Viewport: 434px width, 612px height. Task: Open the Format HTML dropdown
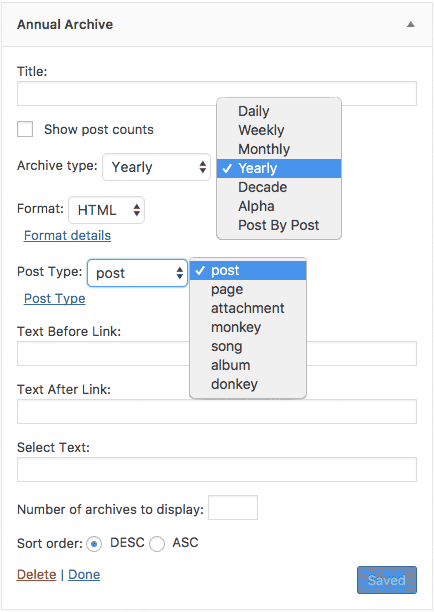pos(107,210)
